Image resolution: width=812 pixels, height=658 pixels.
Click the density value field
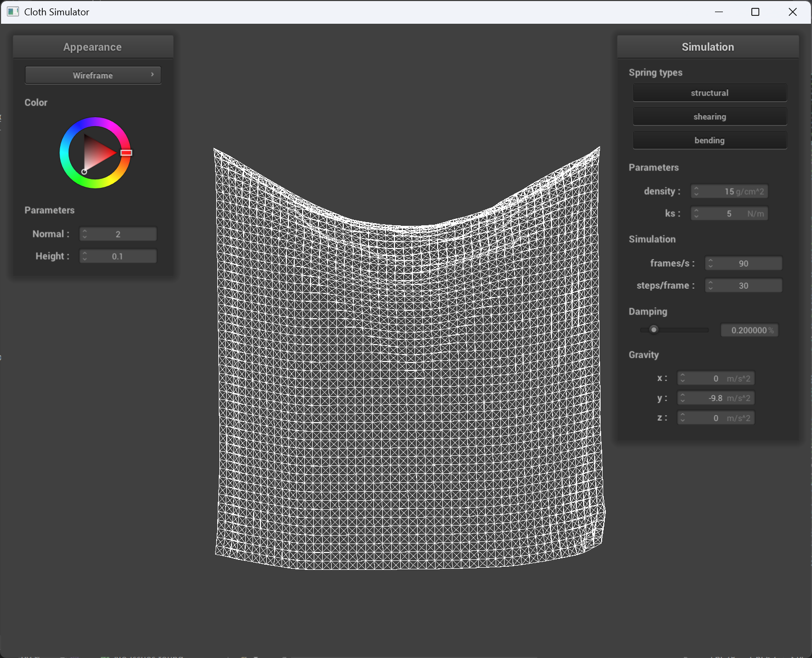(729, 191)
